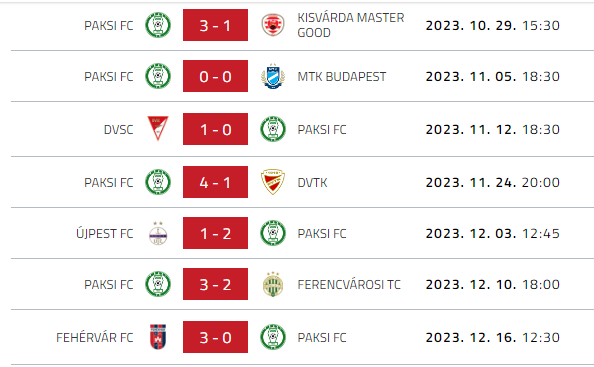Click the Kisvárda Master Good team crest

pos(273,25)
